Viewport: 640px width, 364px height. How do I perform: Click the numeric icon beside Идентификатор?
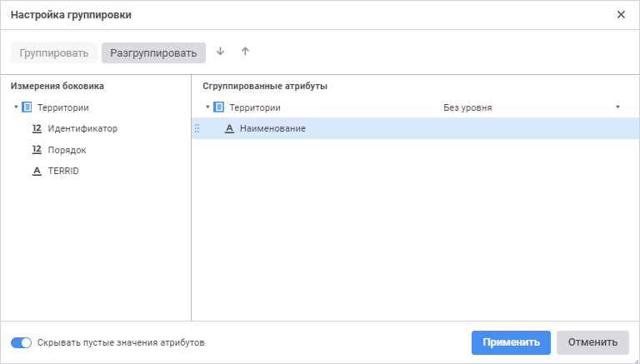click(37, 129)
